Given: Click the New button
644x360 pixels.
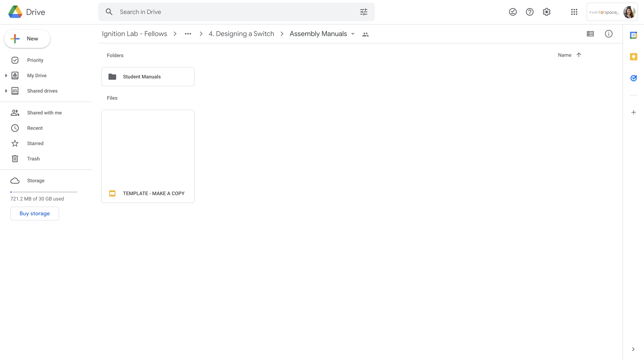Looking at the screenshot, I should 27,39.
